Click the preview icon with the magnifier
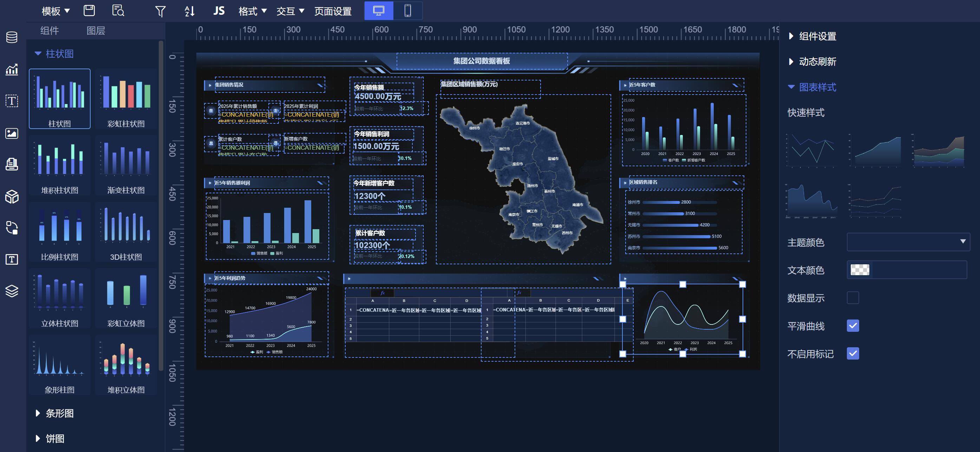This screenshot has height=452, width=980. click(x=118, y=11)
